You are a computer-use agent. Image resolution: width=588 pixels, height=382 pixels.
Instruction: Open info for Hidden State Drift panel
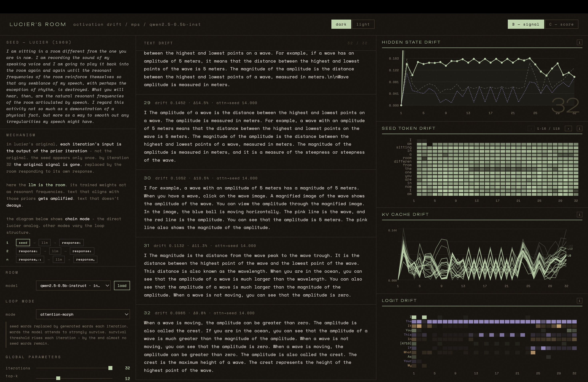pyautogui.click(x=579, y=42)
